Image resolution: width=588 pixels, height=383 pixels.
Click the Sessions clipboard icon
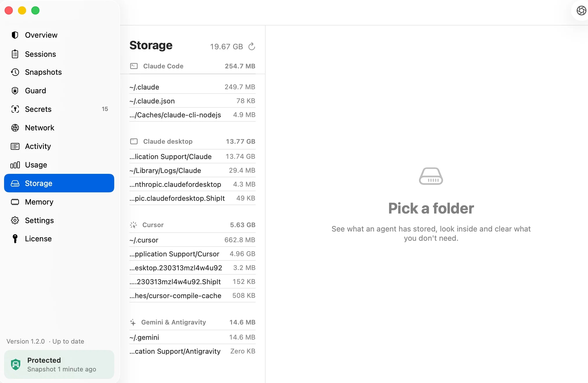coord(15,54)
